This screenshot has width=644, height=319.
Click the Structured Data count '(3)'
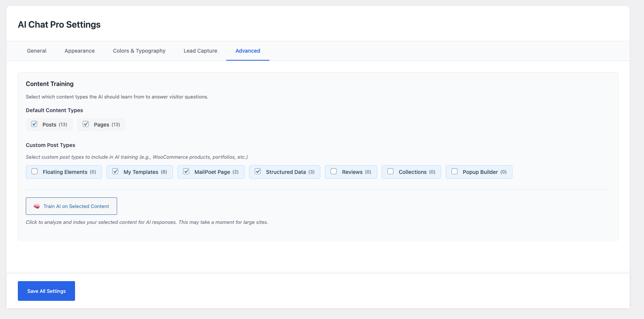pos(312,172)
